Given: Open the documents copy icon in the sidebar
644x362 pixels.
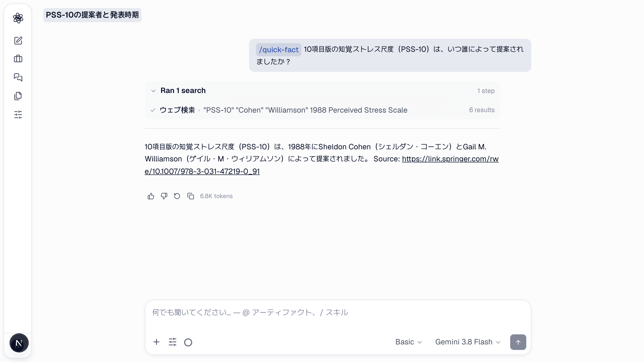Looking at the screenshot, I should coord(18,96).
